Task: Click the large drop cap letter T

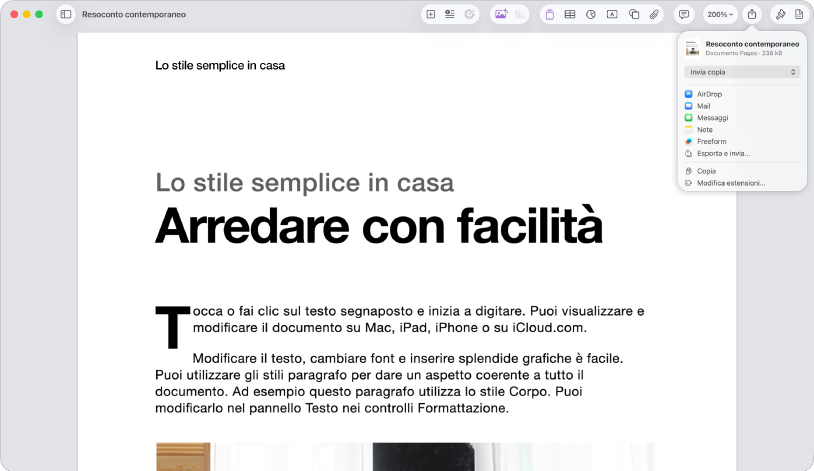Action: [173, 327]
